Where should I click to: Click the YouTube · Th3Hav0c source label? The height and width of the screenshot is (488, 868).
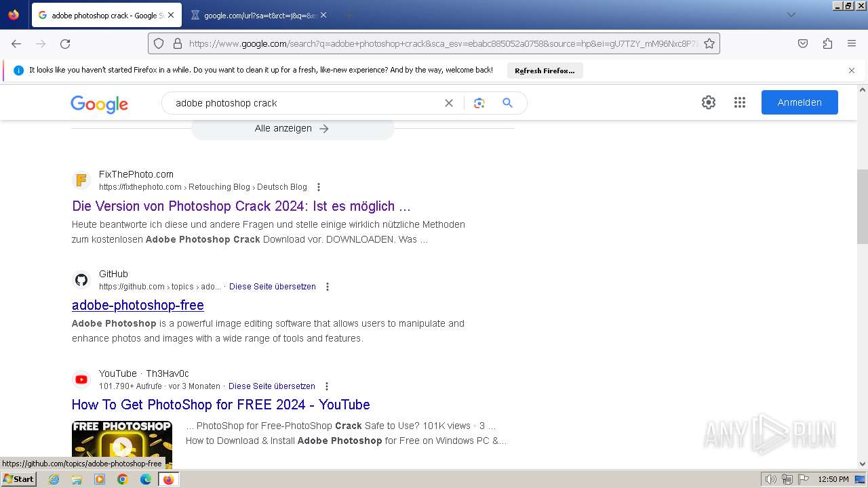144,373
